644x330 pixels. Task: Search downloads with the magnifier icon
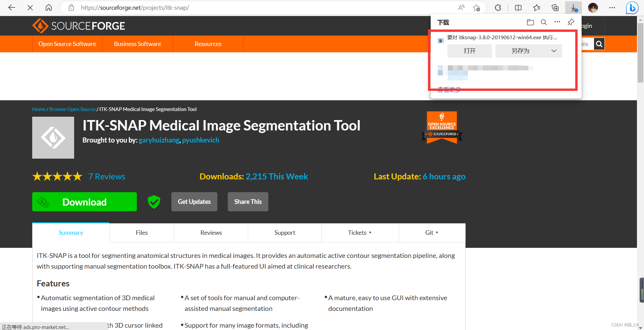pos(544,22)
